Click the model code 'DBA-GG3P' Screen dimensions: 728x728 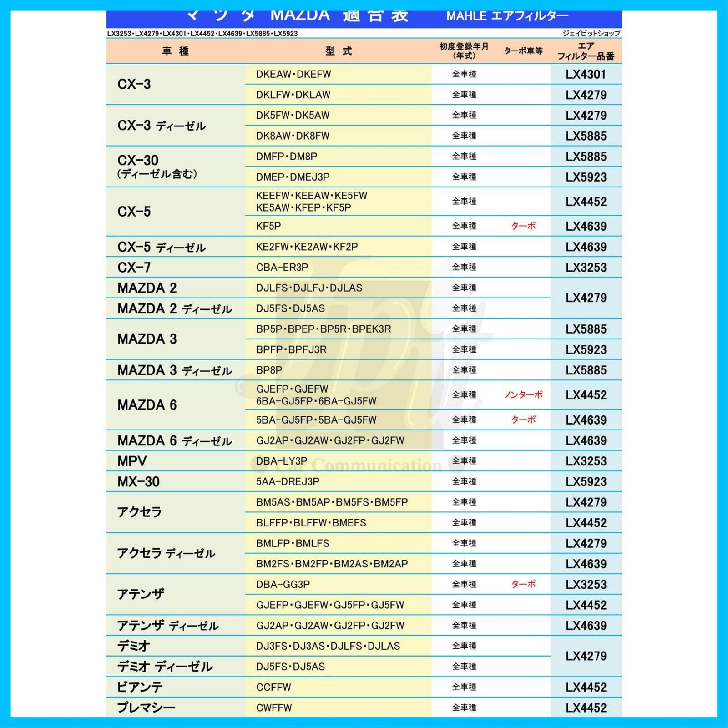coord(283,584)
